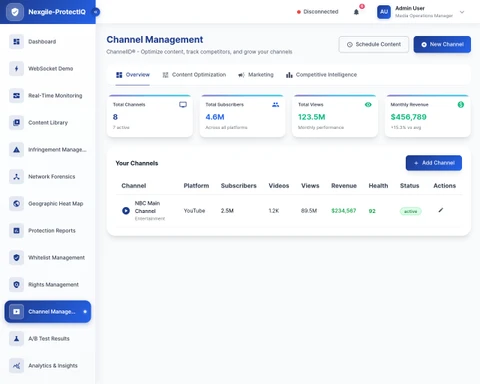Click the Total Views eye icon
The width and height of the screenshot is (480, 384).
click(x=368, y=105)
